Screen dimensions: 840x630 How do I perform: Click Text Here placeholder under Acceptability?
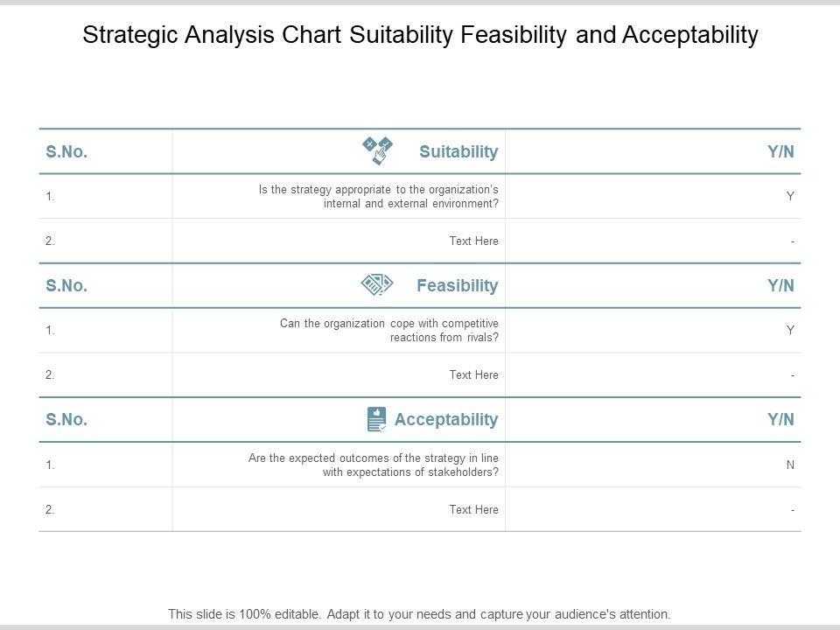tap(473, 509)
